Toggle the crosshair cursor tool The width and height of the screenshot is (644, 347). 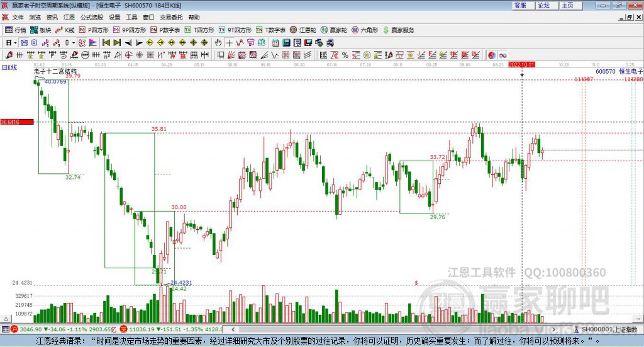(229, 43)
